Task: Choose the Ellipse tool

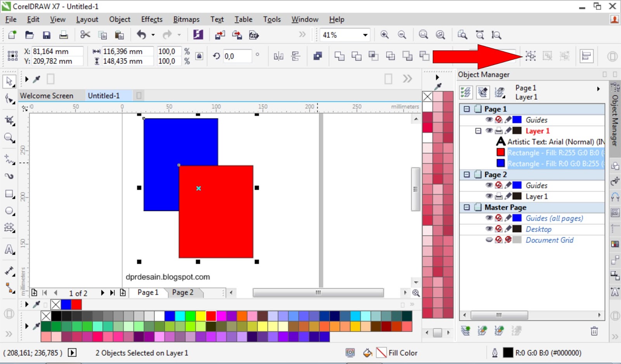Action: click(x=9, y=211)
